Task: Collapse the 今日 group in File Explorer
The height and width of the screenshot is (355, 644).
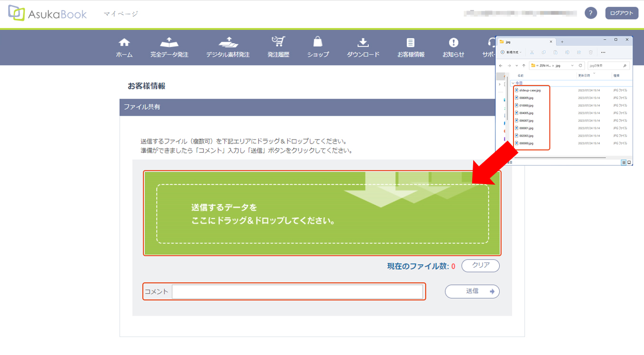Action: pyautogui.click(x=513, y=83)
